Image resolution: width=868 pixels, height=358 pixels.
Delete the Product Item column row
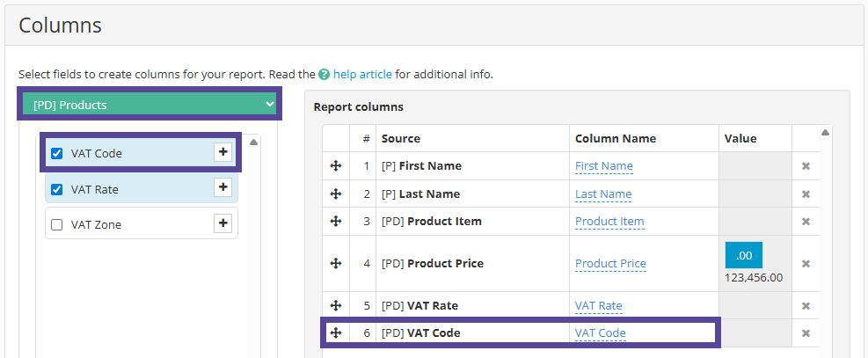[805, 222]
